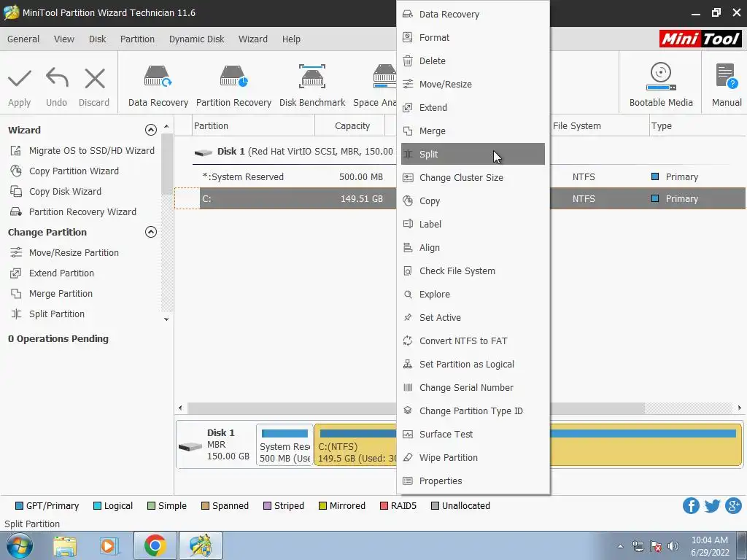The height and width of the screenshot is (560, 747).
Task: Open Chrome from the taskbar
Action: (x=155, y=545)
